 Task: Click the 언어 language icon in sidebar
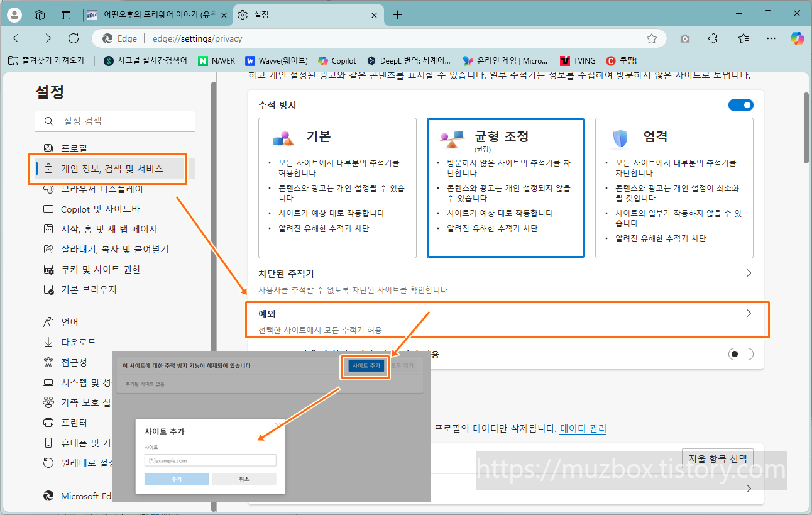(x=48, y=322)
